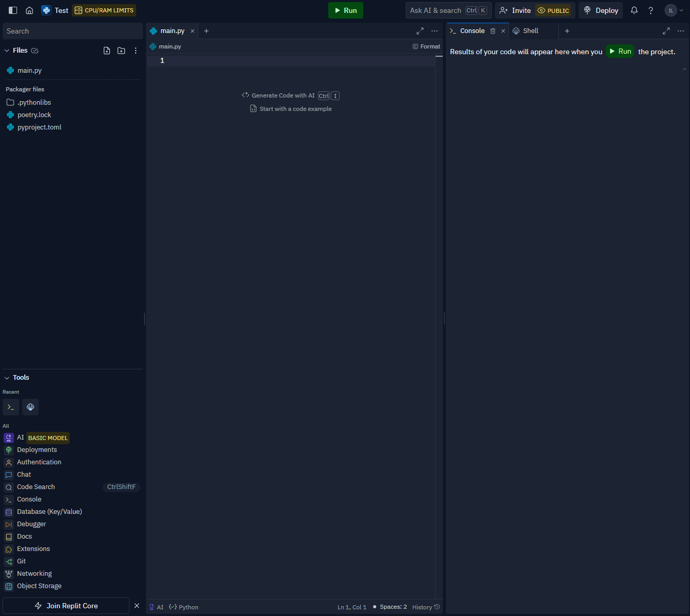The image size is (690, 616).
Task: Open the notifications bell
Action: (x=634, y=10)
